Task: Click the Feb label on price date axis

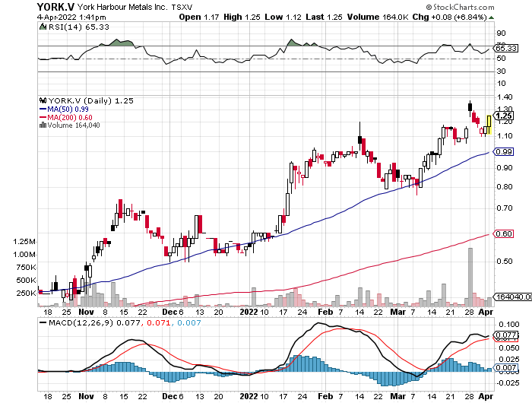Action: pyautogui.click(x=325, y=312)
